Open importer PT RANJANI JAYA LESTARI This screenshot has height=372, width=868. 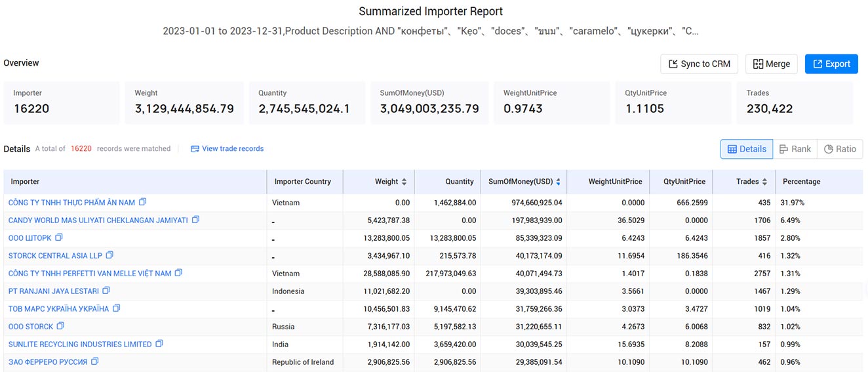pos(54,291)
